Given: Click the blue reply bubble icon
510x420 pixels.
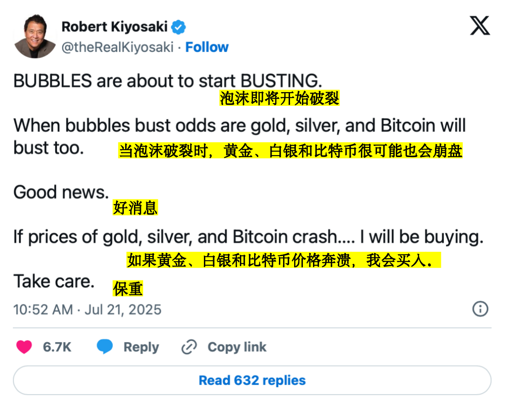Looking at the screenshot, I should pos(105,346).
